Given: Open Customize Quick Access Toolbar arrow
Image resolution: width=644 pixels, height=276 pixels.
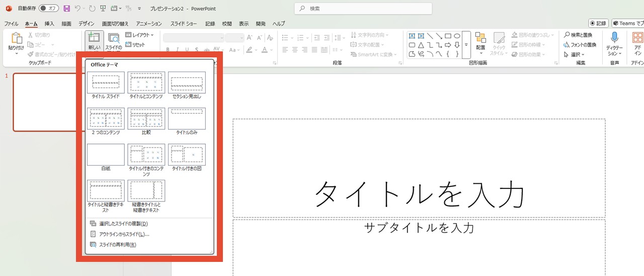Looking at the screenshot, I should click(x=139, y=9).
